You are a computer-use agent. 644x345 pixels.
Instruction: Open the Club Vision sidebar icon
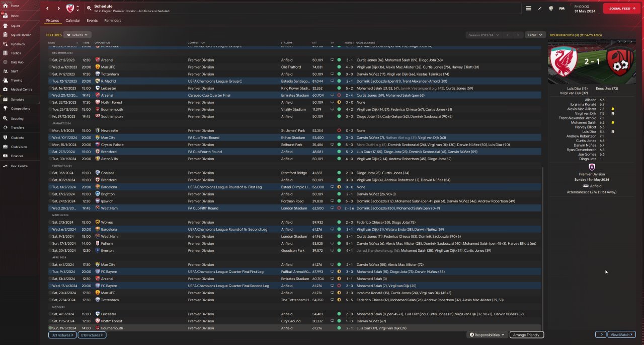click(5, 147)
